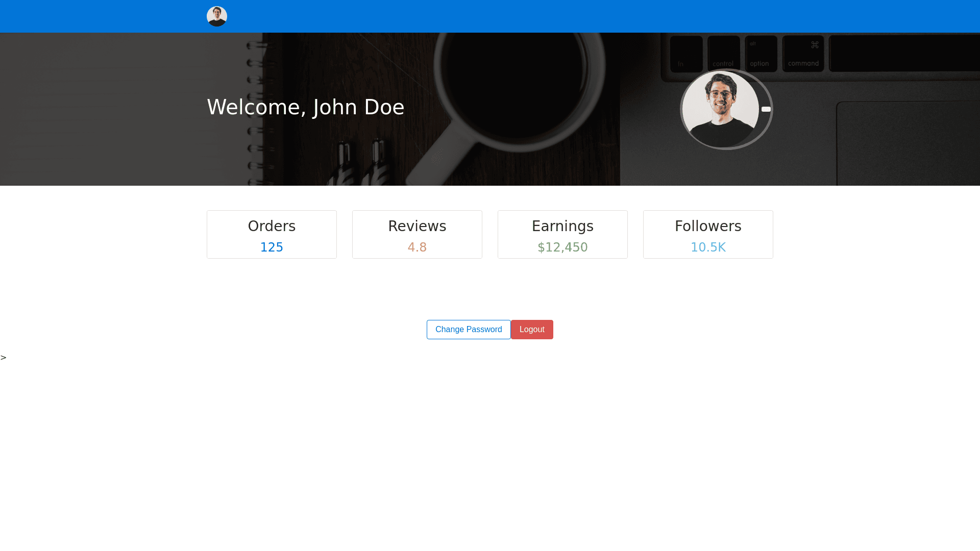Select the Orders card heading
The image size is (980, 551).
pos(272,226)
